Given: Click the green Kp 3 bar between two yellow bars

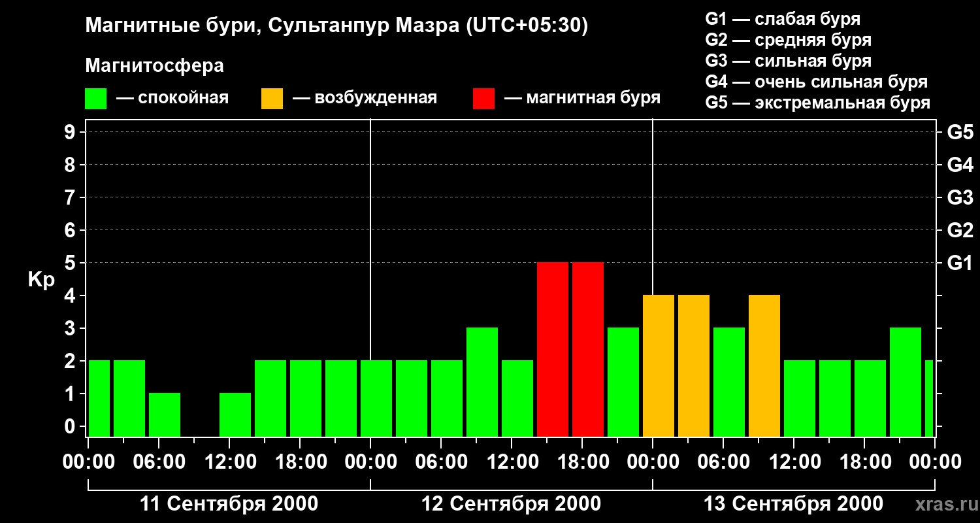Looking at the screenshot, I should [729, 382].
